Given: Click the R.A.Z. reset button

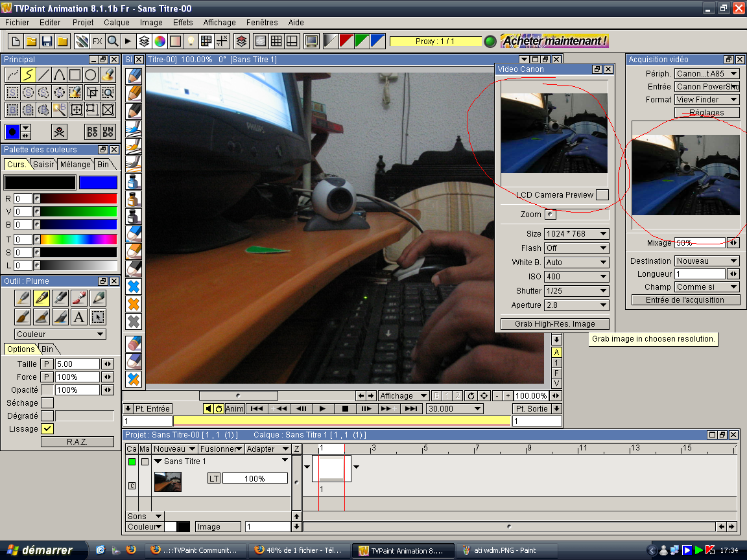Looking at the screenshot, I should pyautogui.click(x=77, y=442).
